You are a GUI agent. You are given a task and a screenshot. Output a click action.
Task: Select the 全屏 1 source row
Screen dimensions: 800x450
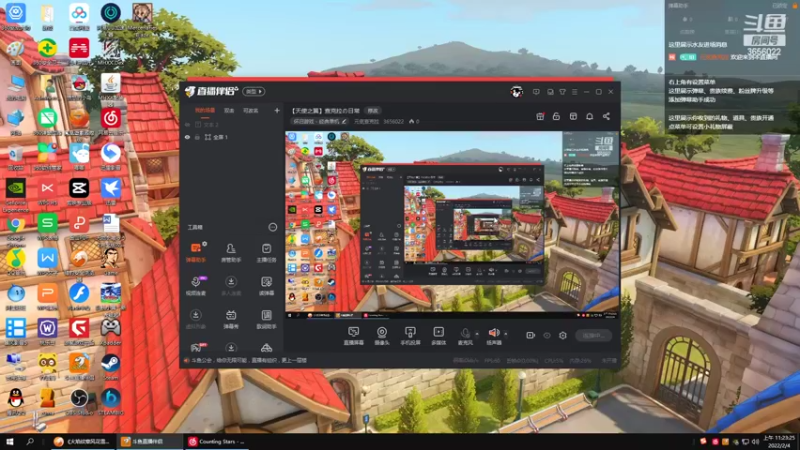(231, 137)
